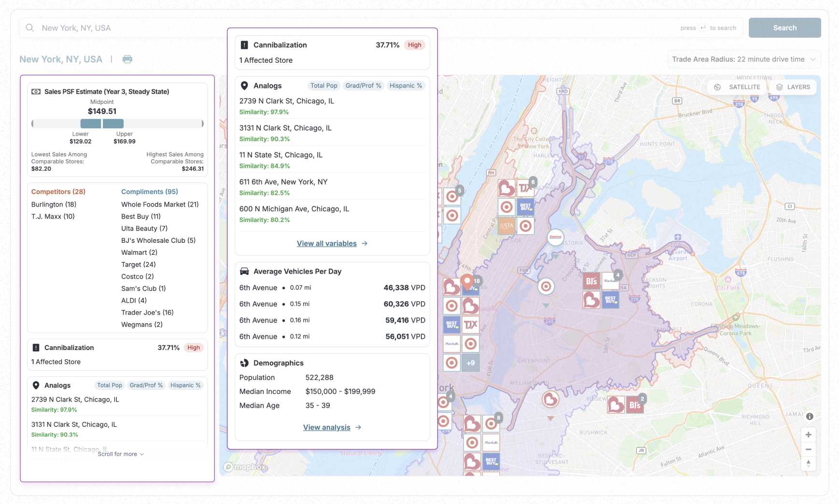Select the Competitors (28) heading

[58, 192]
